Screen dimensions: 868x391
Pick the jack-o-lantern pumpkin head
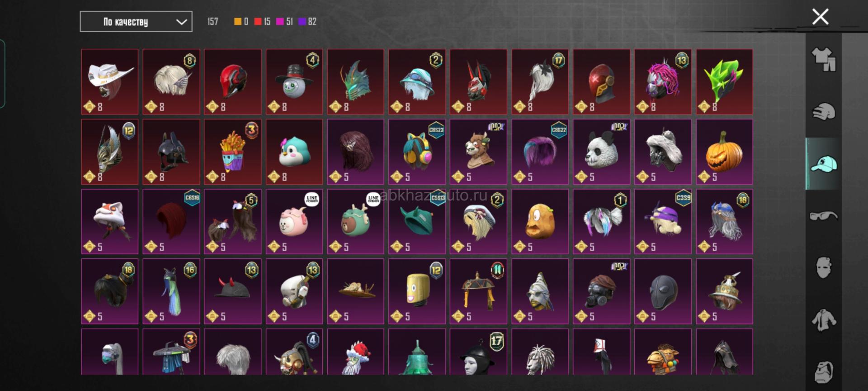724,152
